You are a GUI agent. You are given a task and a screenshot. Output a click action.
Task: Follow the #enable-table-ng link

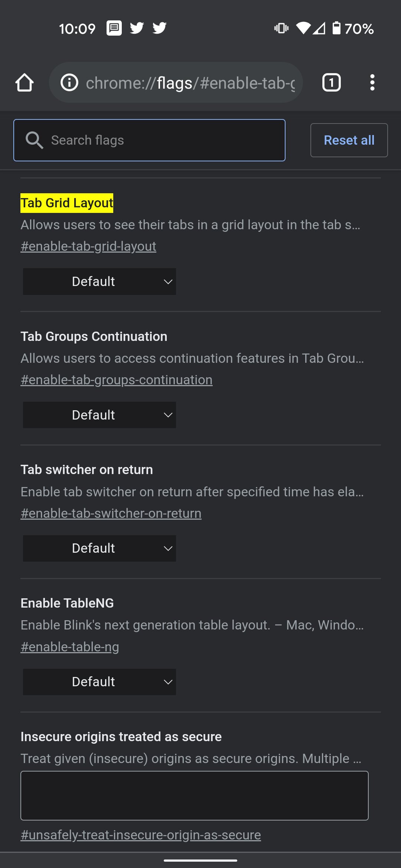(70, 647)
